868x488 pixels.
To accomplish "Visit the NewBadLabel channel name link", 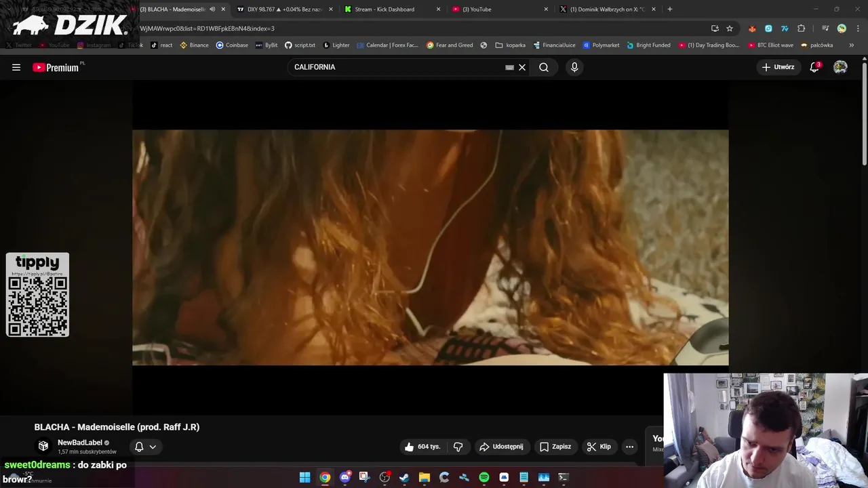I will tap(80, 443).
